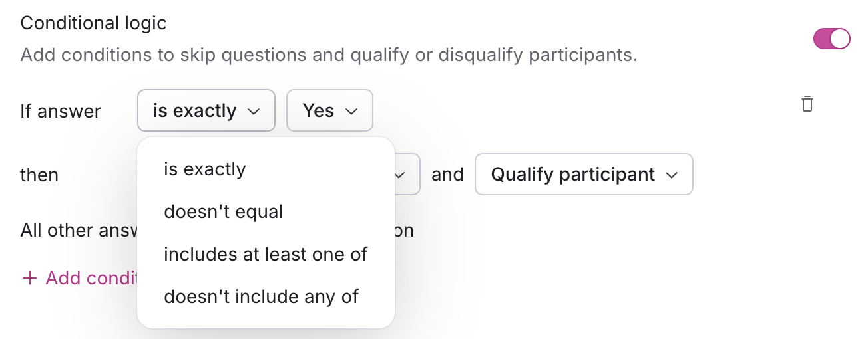This screenshot has height=339, width=868.
Task: Click the 'and' text before Qualify participant
Action: (447, 175)
